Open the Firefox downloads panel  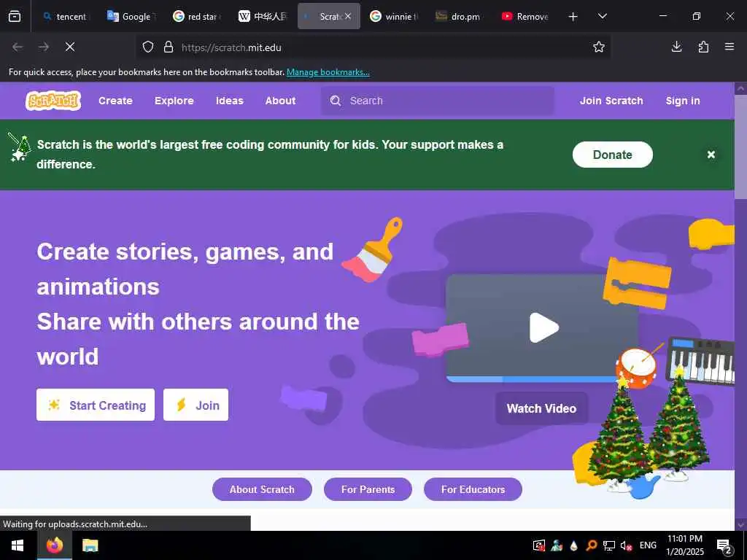[x=676, y=47]
